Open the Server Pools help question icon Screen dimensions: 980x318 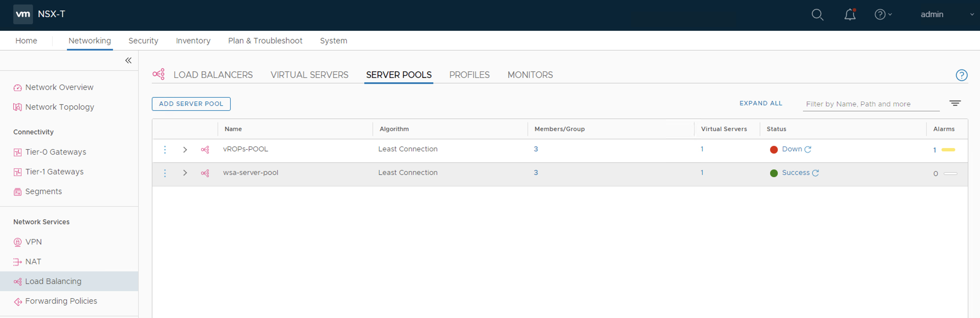(961, 75)
